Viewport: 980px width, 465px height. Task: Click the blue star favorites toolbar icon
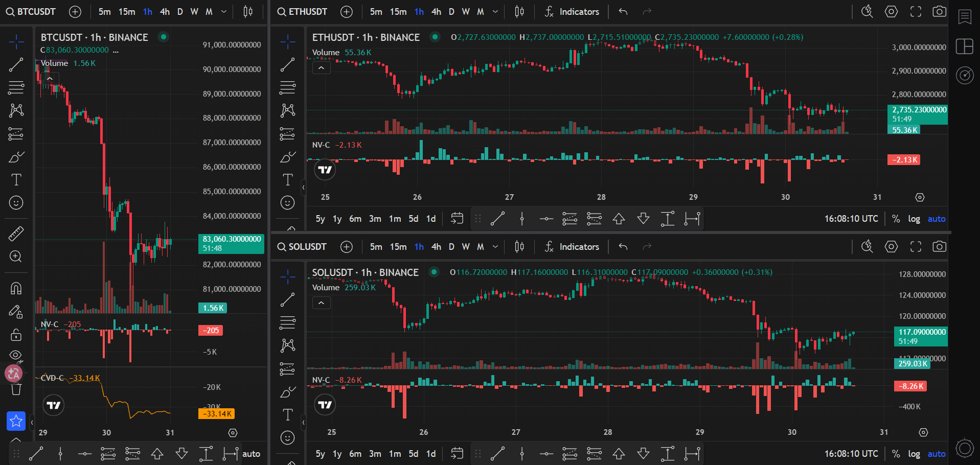coord(16,421)
